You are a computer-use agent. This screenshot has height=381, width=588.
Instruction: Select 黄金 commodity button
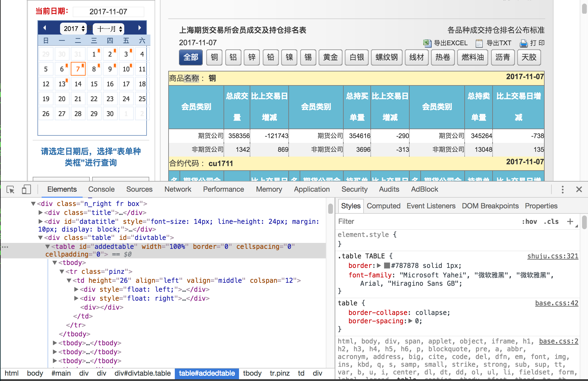(x=330, y=57)
